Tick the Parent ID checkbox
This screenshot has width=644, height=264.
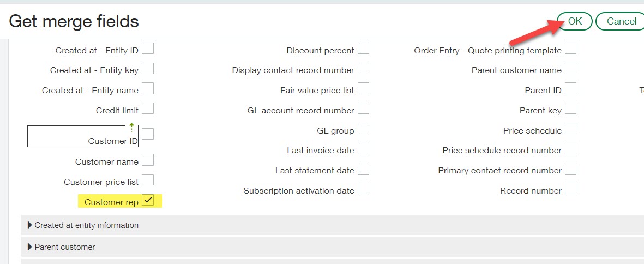pyautogui.click(x=570, y=88)
